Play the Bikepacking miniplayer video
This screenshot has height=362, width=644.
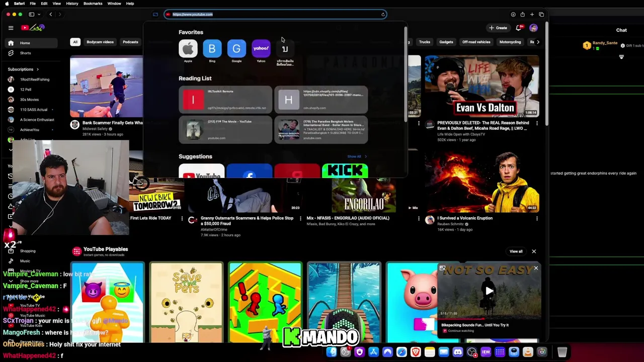tap(489, 290)
